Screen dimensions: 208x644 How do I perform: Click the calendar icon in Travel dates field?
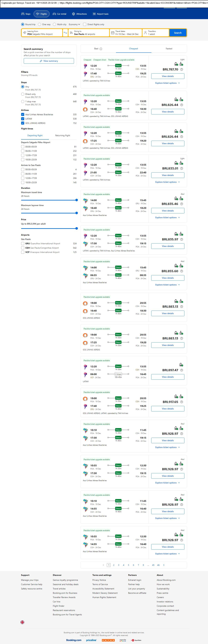click(x=113, y=33)
